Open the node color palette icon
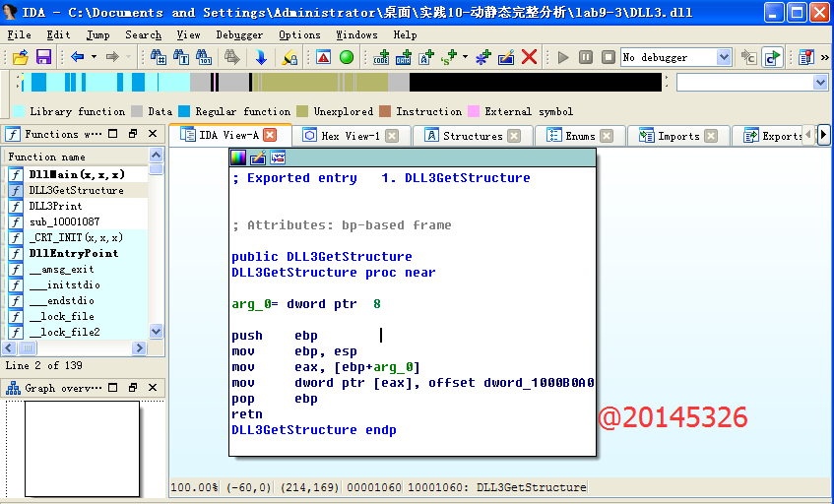834x504 pixels. tap(238, 157)
